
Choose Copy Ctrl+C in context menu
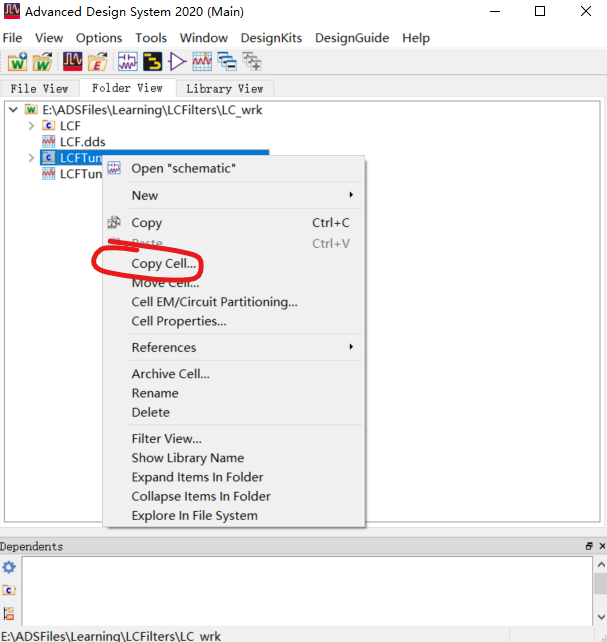click(x=234, y=222)
